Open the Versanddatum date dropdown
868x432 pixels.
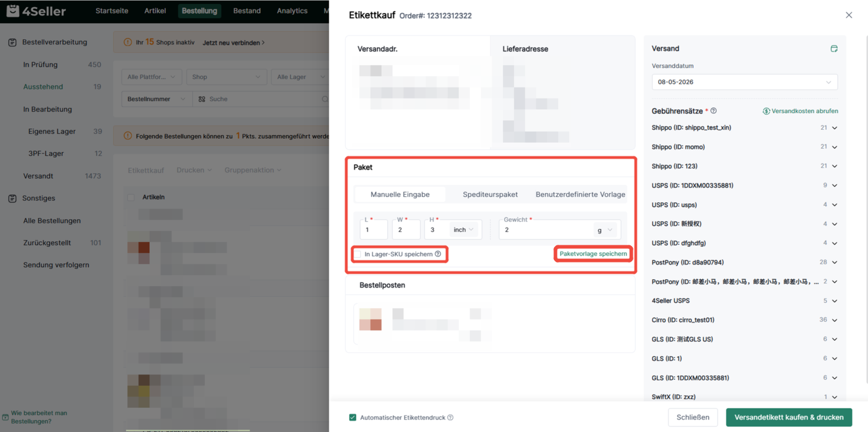(745, 82)
